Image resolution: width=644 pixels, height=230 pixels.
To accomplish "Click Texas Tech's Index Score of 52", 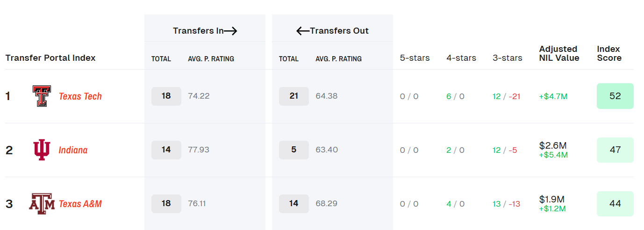I will [615, 96].
